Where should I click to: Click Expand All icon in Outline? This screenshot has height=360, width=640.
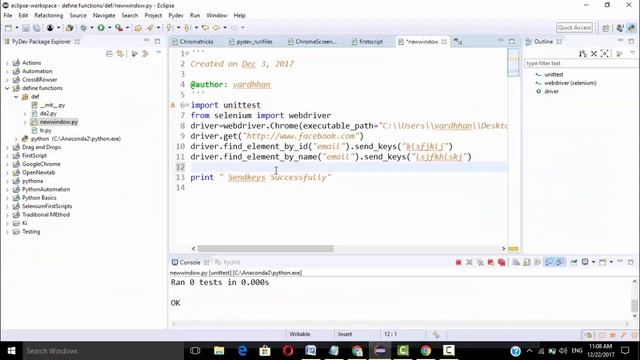[x=604, y=53]
